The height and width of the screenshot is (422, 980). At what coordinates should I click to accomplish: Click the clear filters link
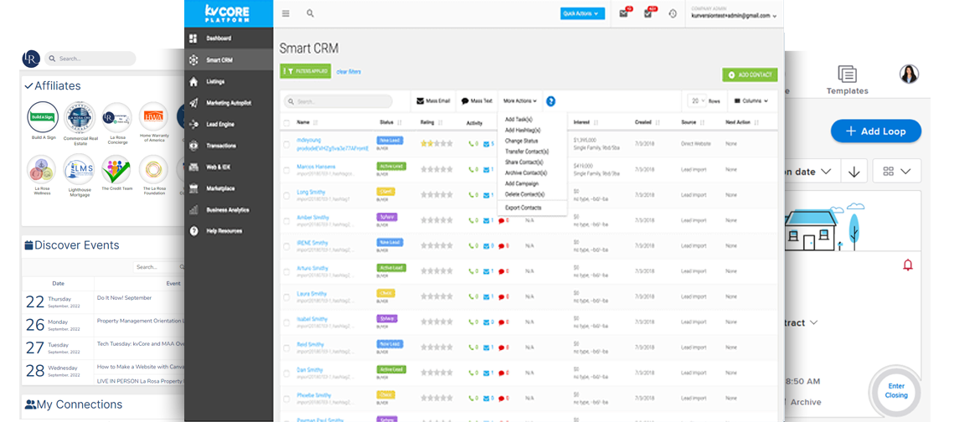pos(348,72)
